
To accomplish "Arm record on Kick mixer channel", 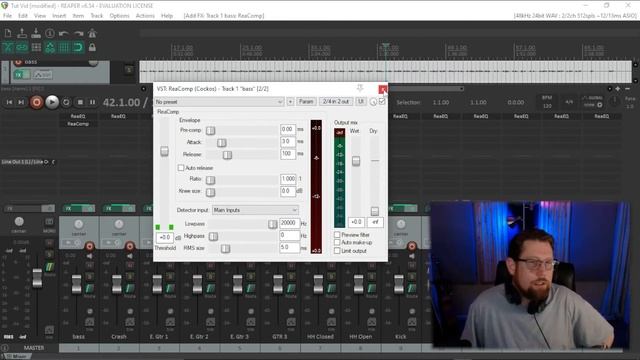I will tap(411, 246).
